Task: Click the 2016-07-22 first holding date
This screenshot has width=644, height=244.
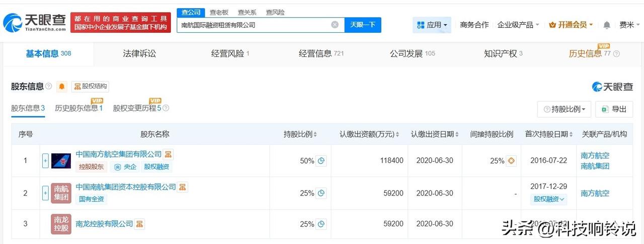Action: [548, 161]
